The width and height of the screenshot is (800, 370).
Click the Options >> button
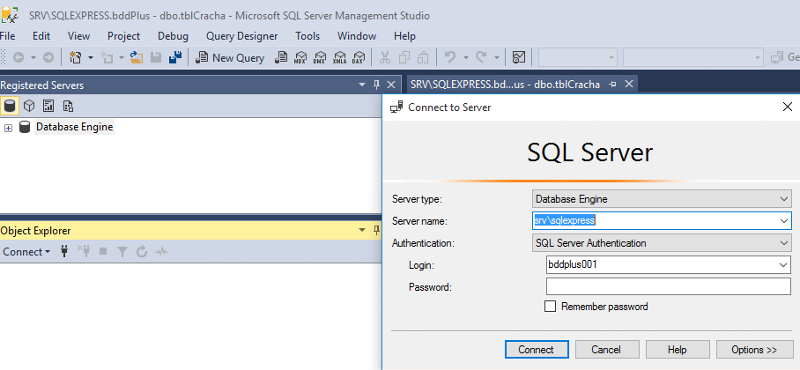coord(754,350)
